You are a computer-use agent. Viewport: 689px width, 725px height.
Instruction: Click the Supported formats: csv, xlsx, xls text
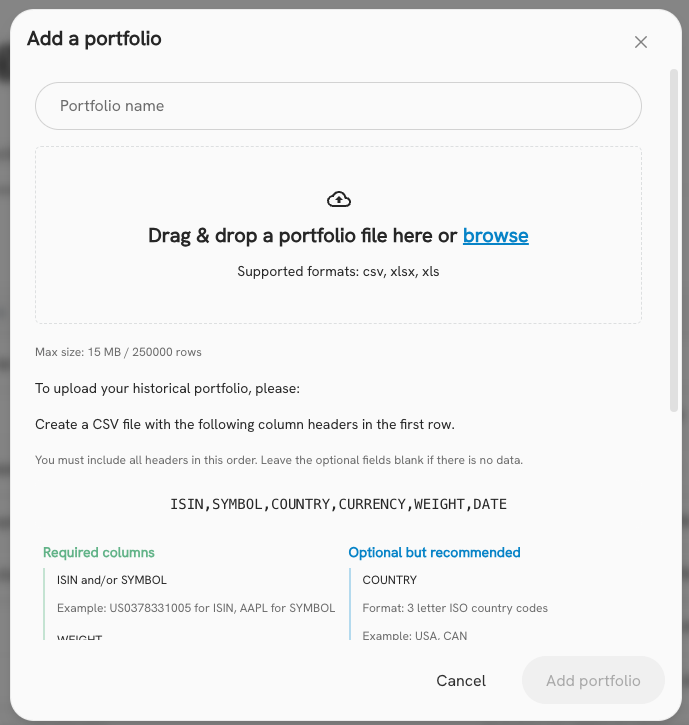point(338,271)
